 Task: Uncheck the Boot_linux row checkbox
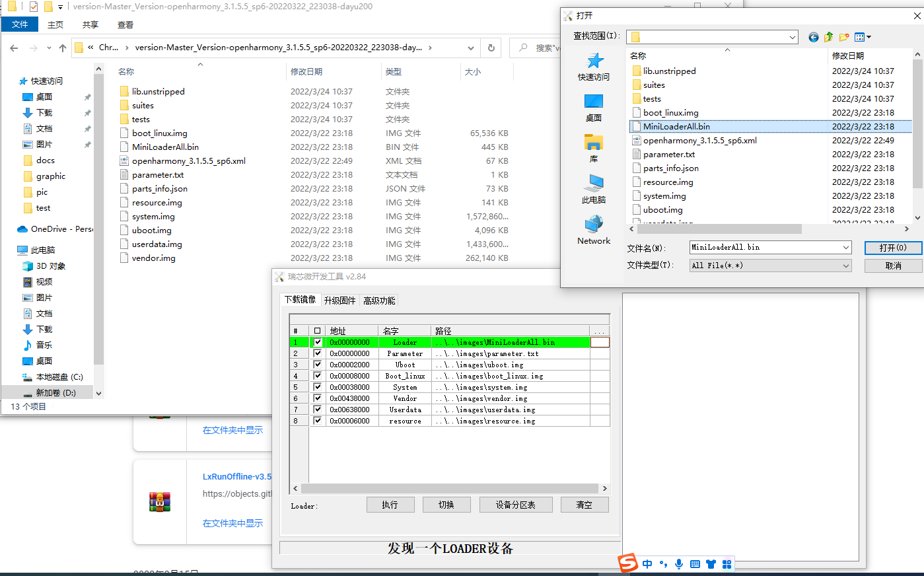(318, 376)
